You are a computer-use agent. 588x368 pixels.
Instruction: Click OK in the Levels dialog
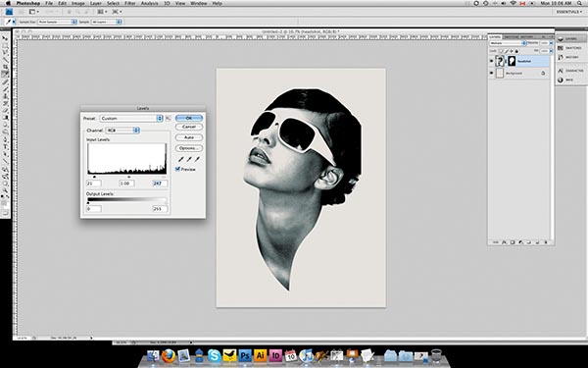point(189,118)
